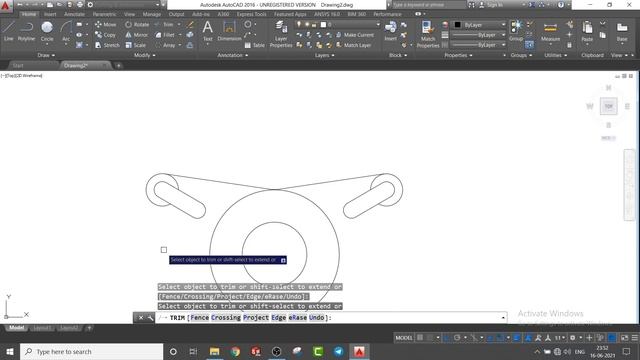Click the eRase option in command line
The height and width of the screenshot is (360, 640).
298,318
